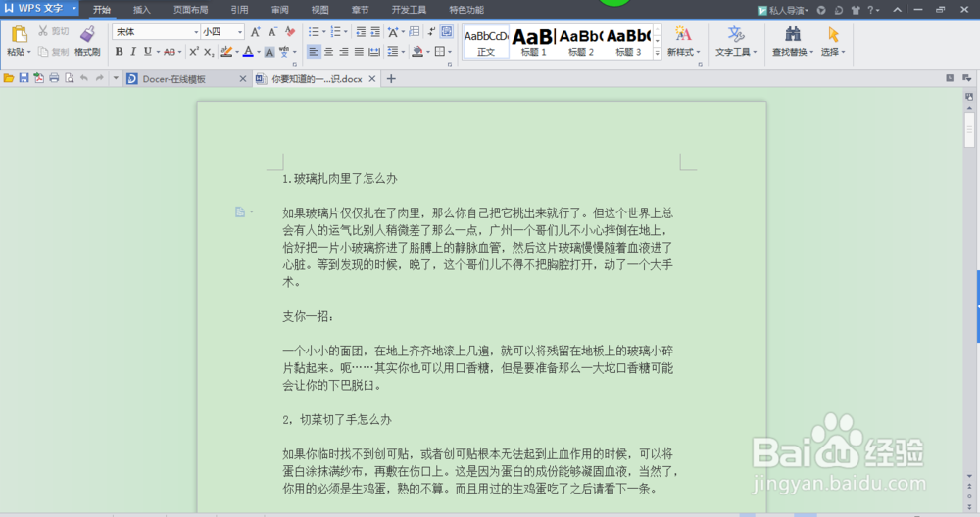Click the export to PDF icon
The height and width of the screenshot is (517, 980).
[39, 78]
